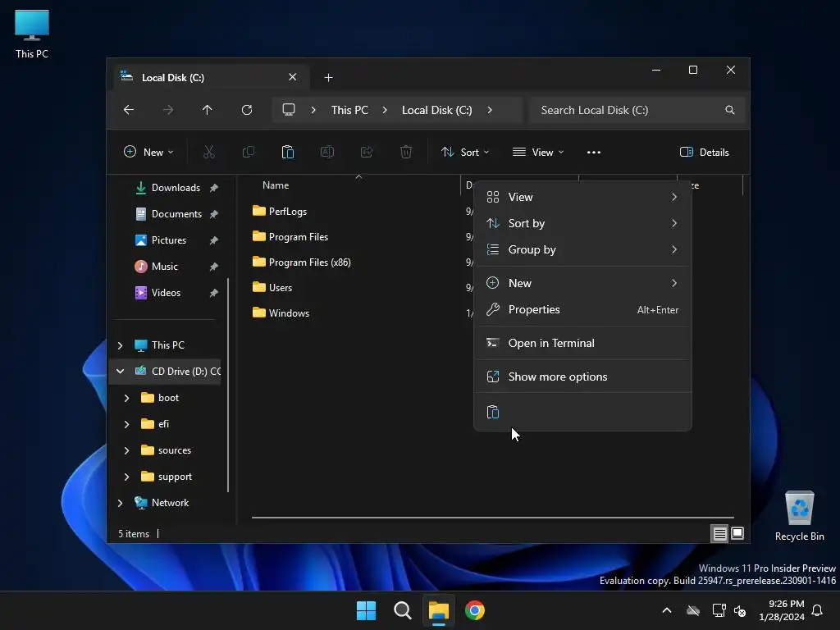Click File Explorer icon on the taskbar
Screen dimensions: 840x630
click(x=438, y=610)
